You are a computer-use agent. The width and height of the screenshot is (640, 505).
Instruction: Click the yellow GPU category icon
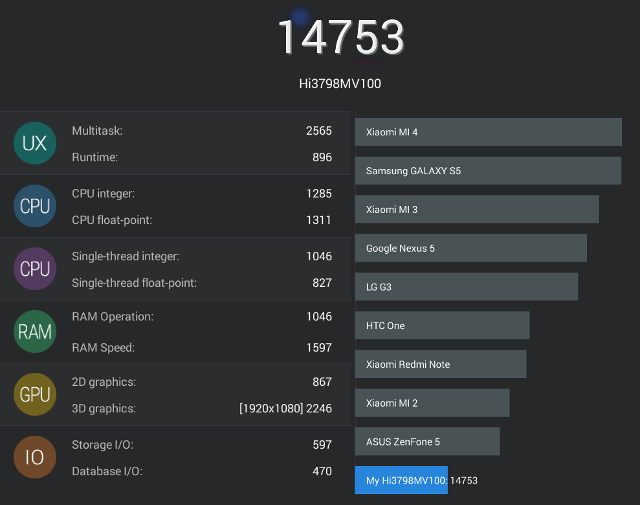pos(35,394)
